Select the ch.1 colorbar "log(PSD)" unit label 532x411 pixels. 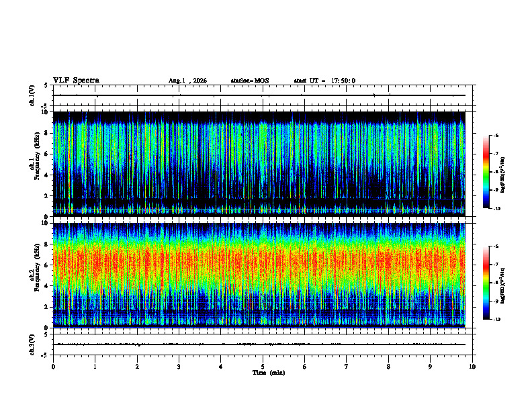tap(502, 175)
